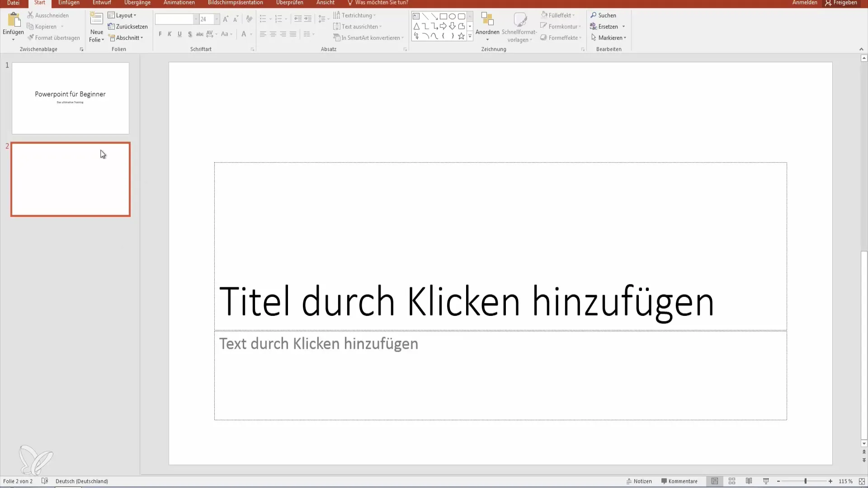Open the change case Aa dropdown
Screen dimensions: 868x488
click(x=226, y=34)
